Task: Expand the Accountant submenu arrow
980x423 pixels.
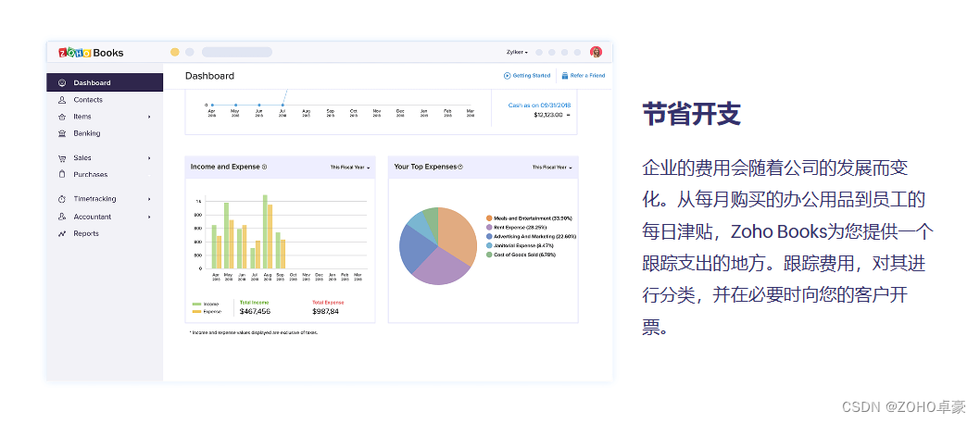Action: [x=149, y=217]
